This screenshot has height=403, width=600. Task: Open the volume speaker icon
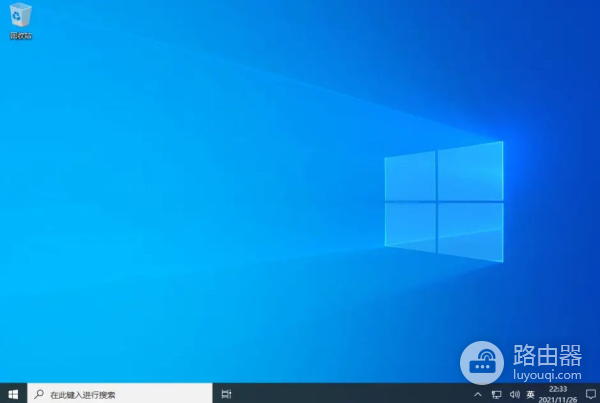pyautogui.click(x=514, y=394)
